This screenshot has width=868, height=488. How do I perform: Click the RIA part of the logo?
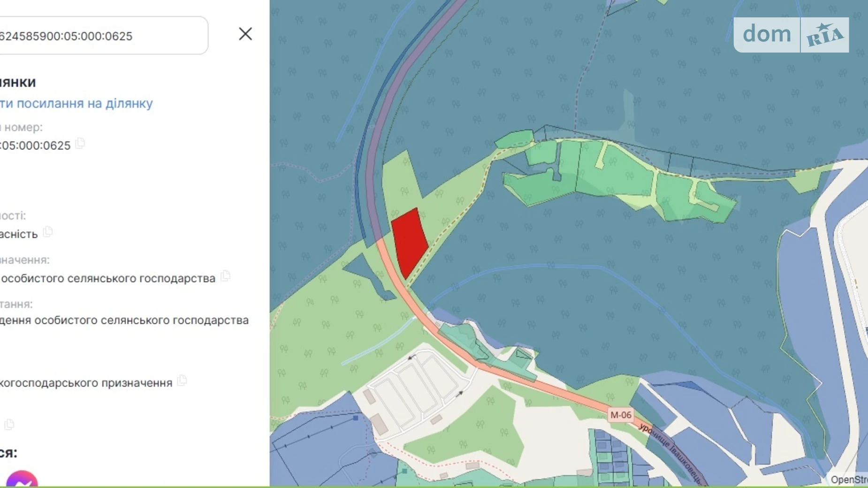click(x=824, y=35)
